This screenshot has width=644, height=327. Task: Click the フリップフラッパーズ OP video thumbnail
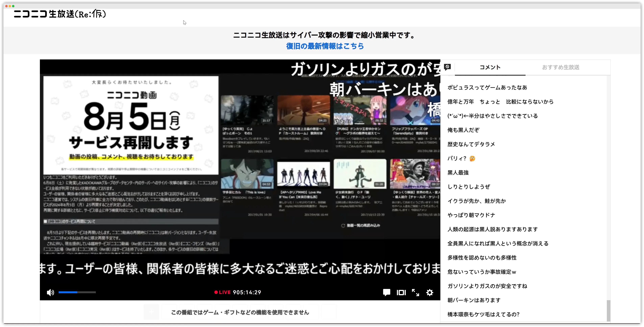[x=415, y=110]
